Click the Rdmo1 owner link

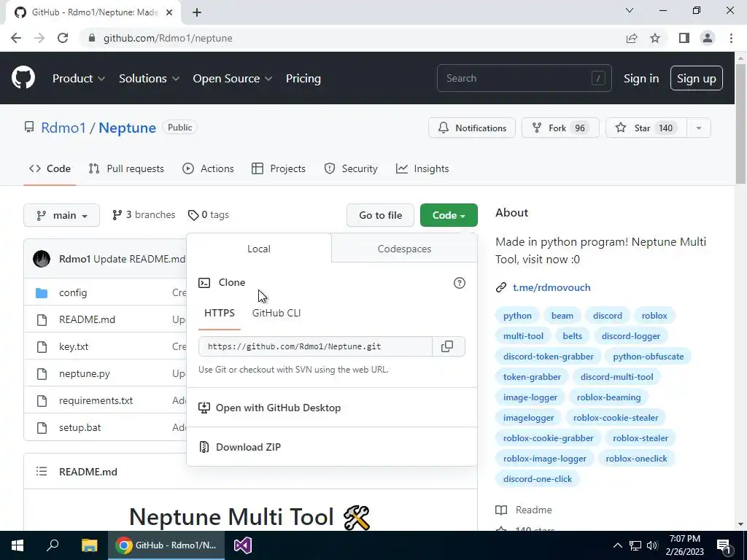pos(63,128)
